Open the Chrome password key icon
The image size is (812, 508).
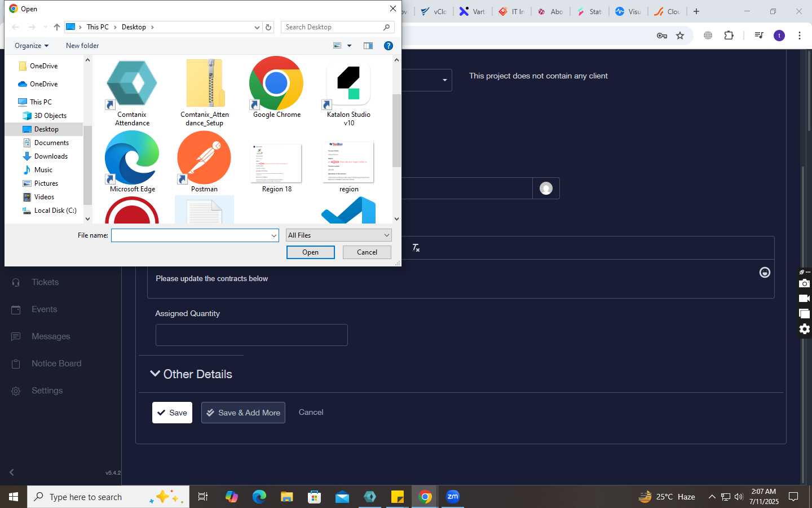tap(662, 36)
